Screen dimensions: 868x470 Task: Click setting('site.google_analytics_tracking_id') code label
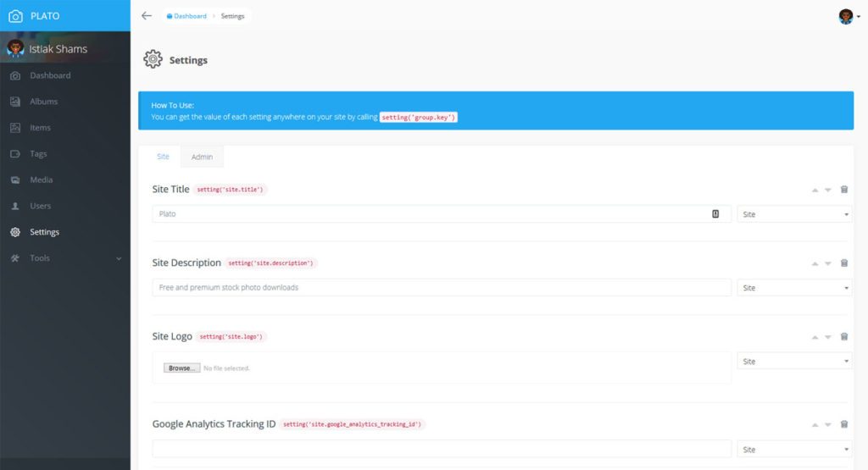point(352,424)
